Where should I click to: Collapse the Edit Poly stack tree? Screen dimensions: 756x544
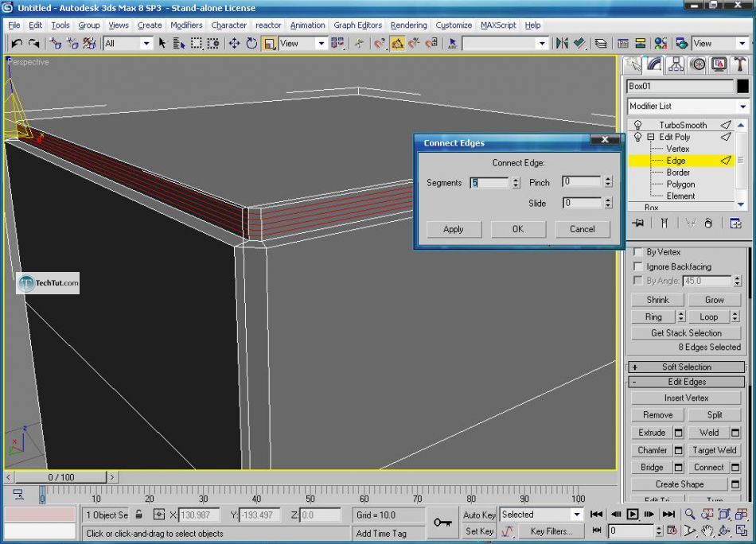point(650,137)
